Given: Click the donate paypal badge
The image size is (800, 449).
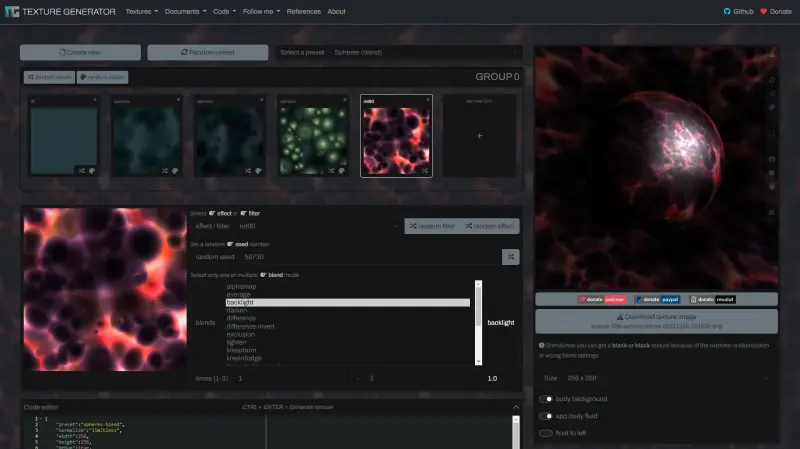Looking at the screenshot, I should click(657, 300).
